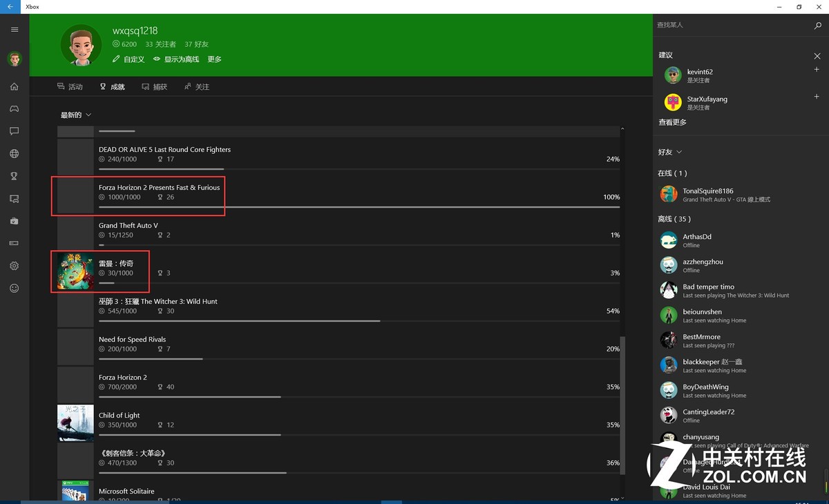Click the search magnifier icon
The width and height of the screenshot is (829, 504).
818,26
